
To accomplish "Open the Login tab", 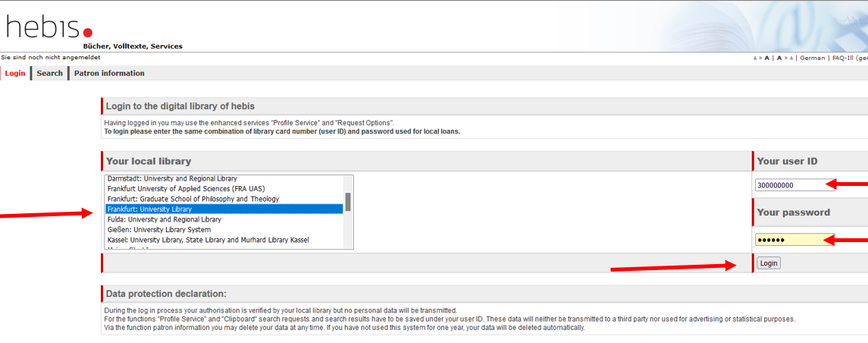I will pos(15,73).
